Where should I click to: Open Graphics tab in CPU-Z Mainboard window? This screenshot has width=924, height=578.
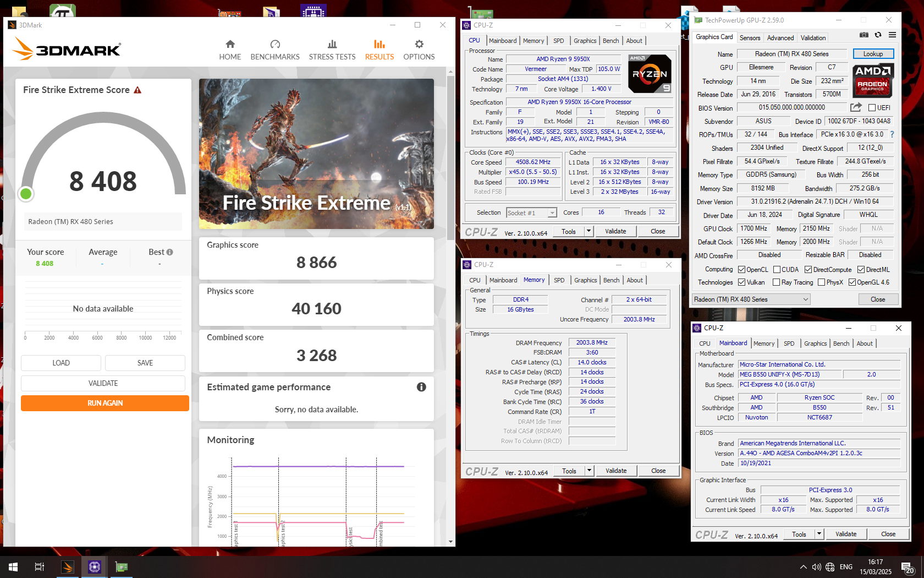pos(815,343)
